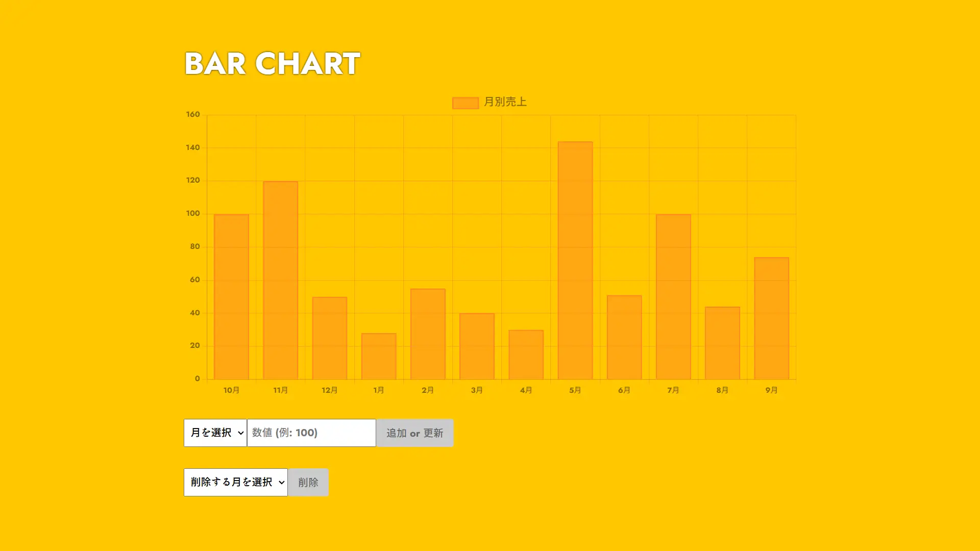980x551 pixels.
Task: Click the 3月 bar
Action: click(477, 346)
